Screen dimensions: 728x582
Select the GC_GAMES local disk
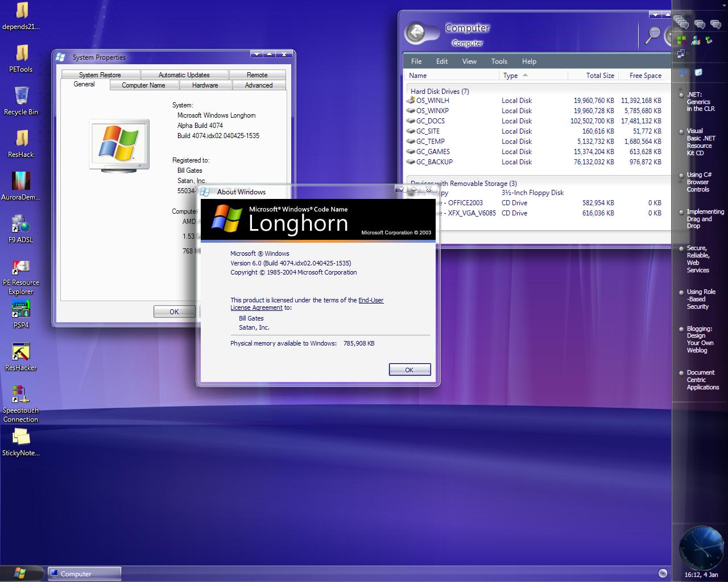[433, 152]
